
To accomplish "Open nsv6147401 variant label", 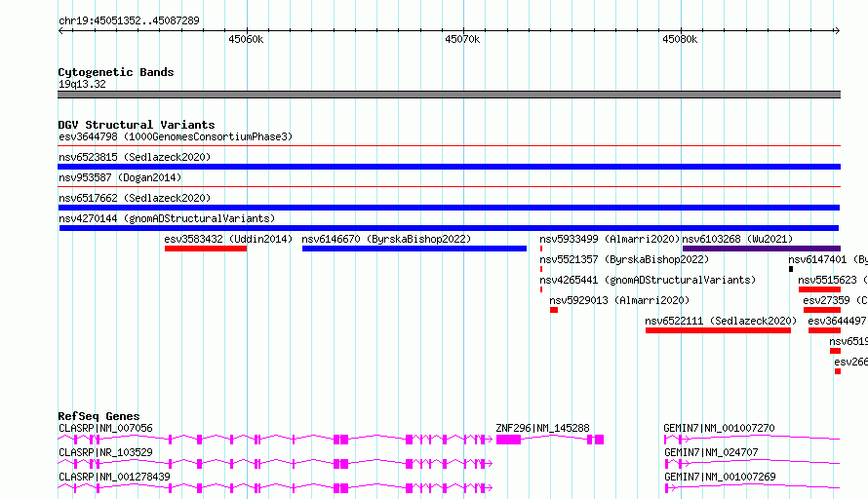I will pos(828,259).
